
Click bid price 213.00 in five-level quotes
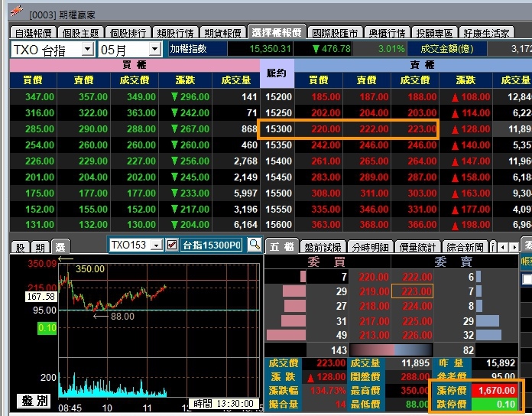[374, 335]
